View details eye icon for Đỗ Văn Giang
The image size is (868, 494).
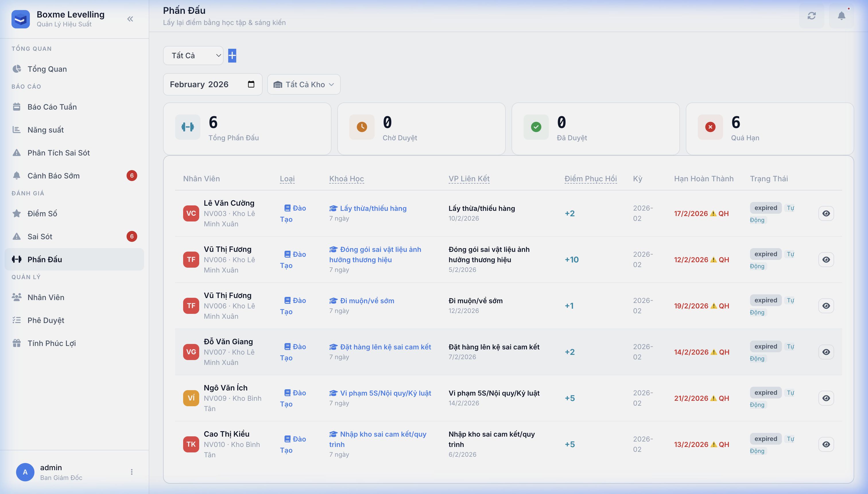click(x=826, y=352)
